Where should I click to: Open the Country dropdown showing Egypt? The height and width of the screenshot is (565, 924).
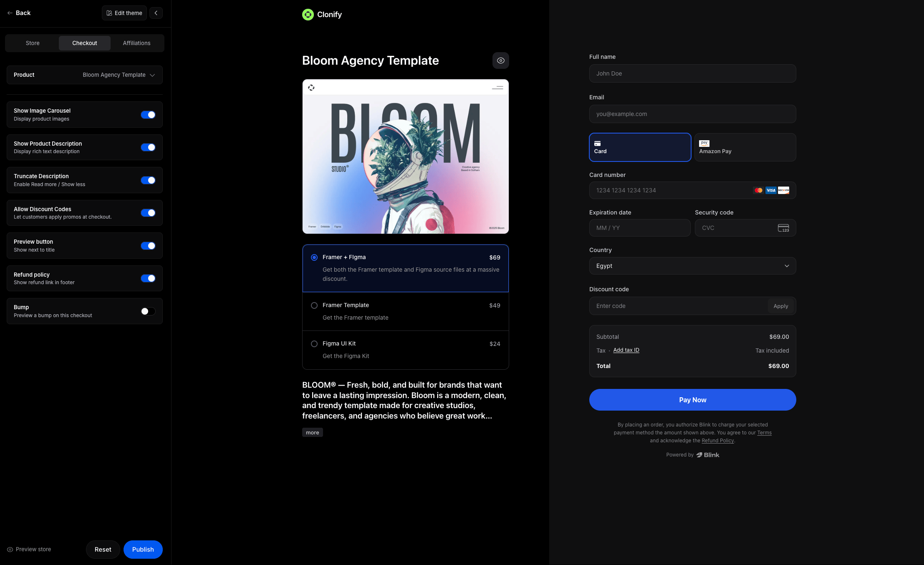pyautogui.click(x=693, y=266)
